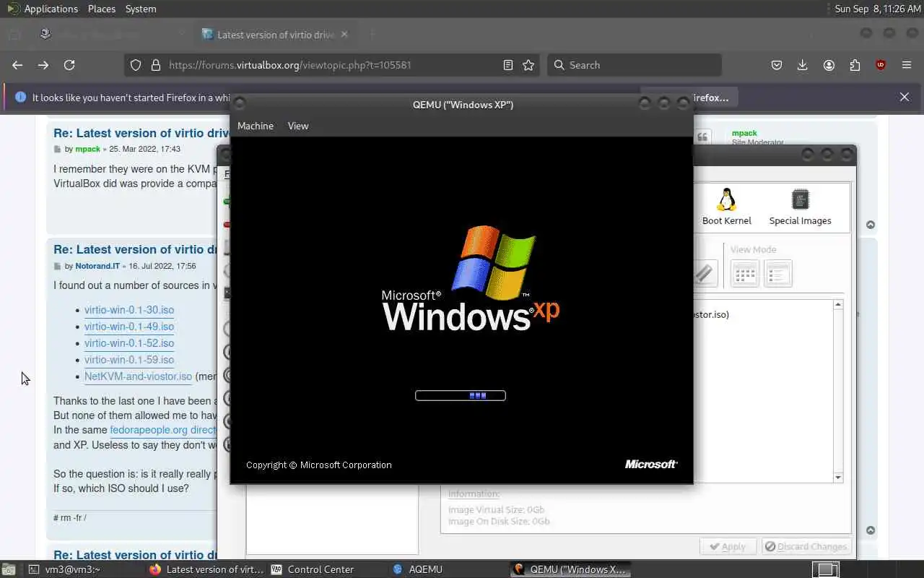Open the Places menu in top panel
The image size is (924, 578).
102,9
